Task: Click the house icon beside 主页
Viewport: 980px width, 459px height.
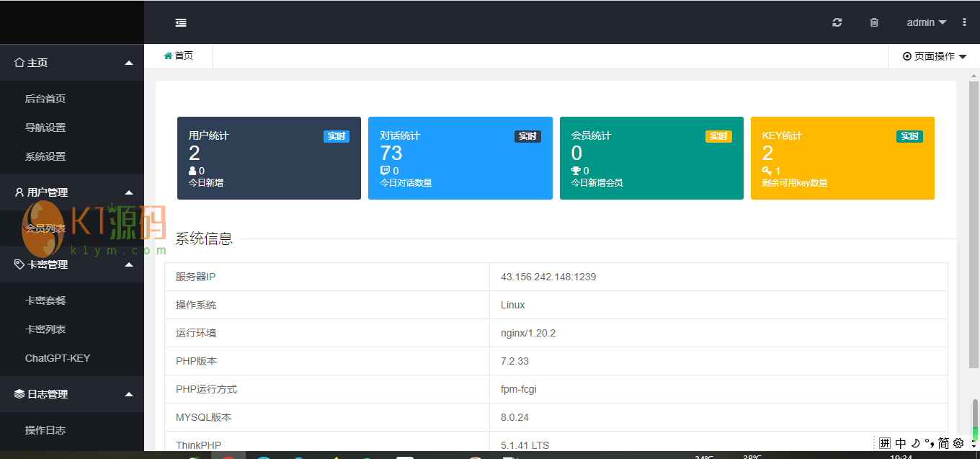Action: 19,63
